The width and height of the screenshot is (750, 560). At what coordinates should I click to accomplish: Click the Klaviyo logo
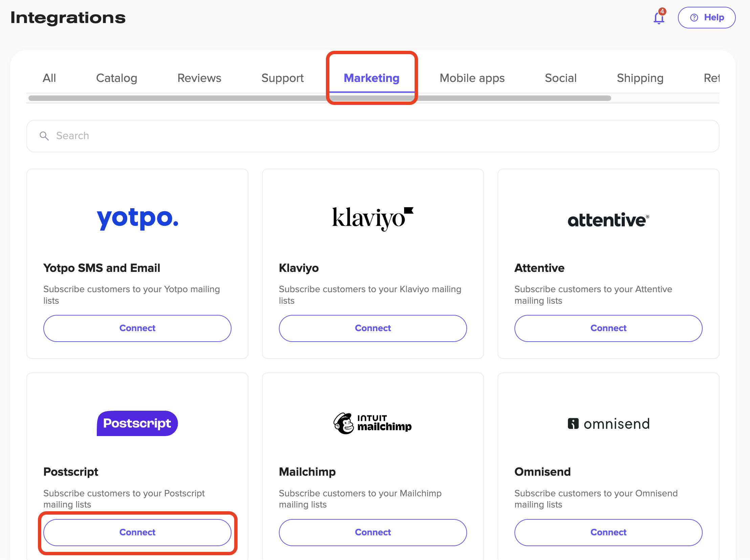coord(372,219)
